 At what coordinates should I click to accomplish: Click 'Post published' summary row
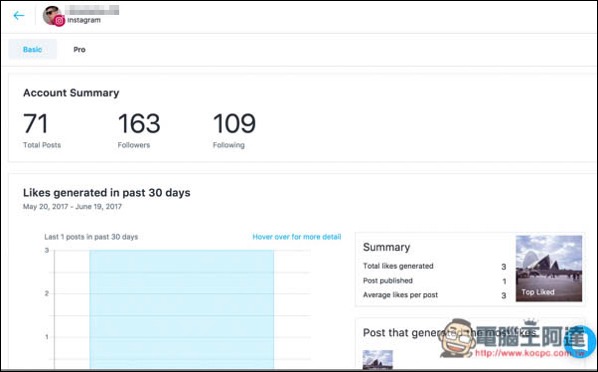[x=435, y=280]
